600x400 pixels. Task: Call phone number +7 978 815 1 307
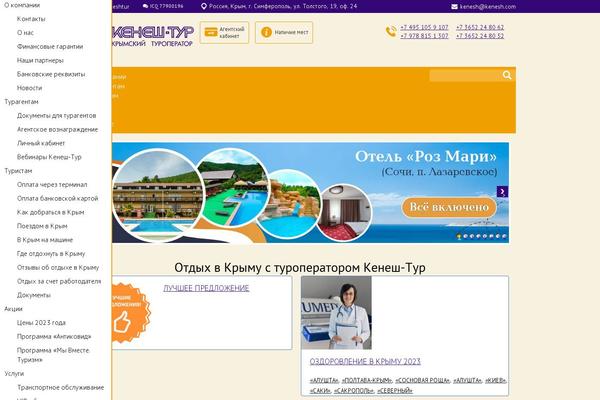tap(424, 36)
